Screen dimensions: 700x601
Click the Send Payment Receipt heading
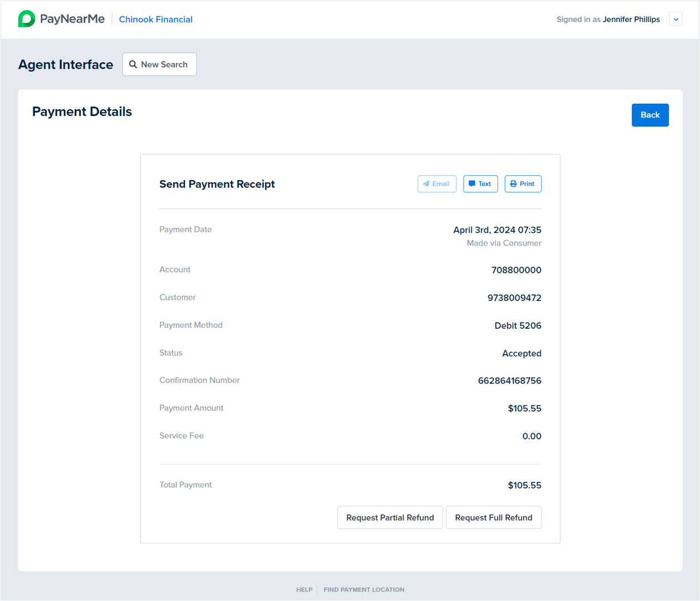pyautogui.click(x=217, y=184)
